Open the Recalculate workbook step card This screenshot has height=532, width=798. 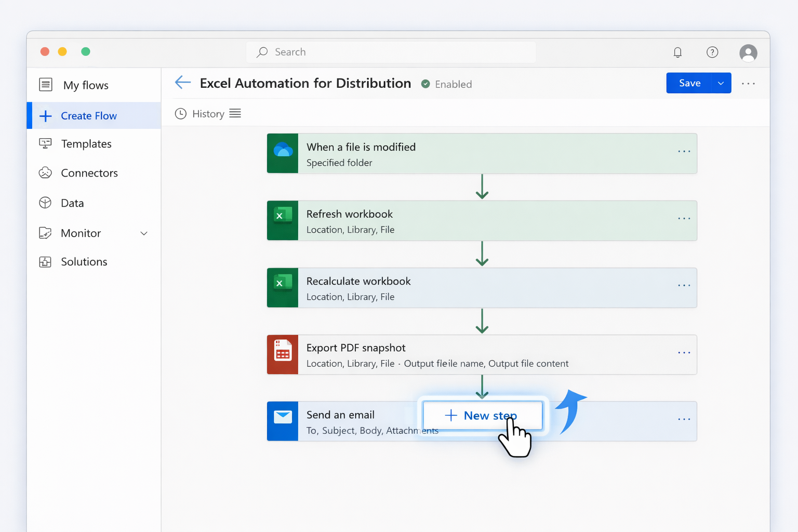click(482, 287)
